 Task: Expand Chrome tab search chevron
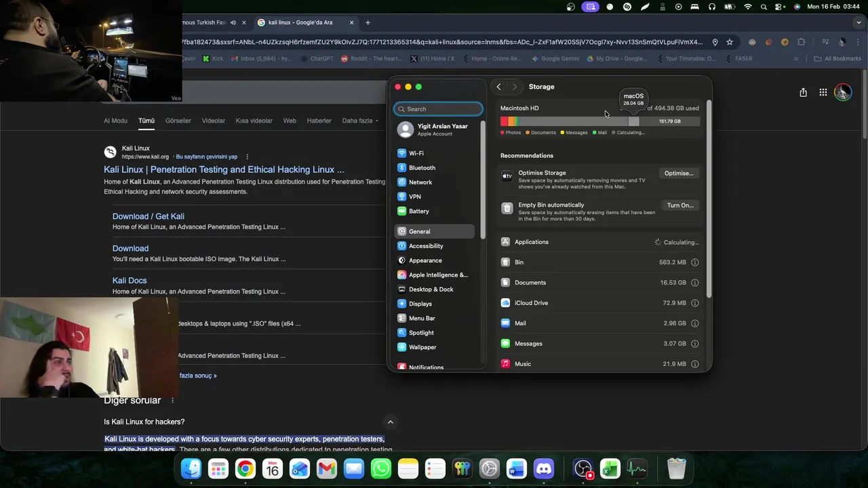pyautogui.click(x=859, y=22)
